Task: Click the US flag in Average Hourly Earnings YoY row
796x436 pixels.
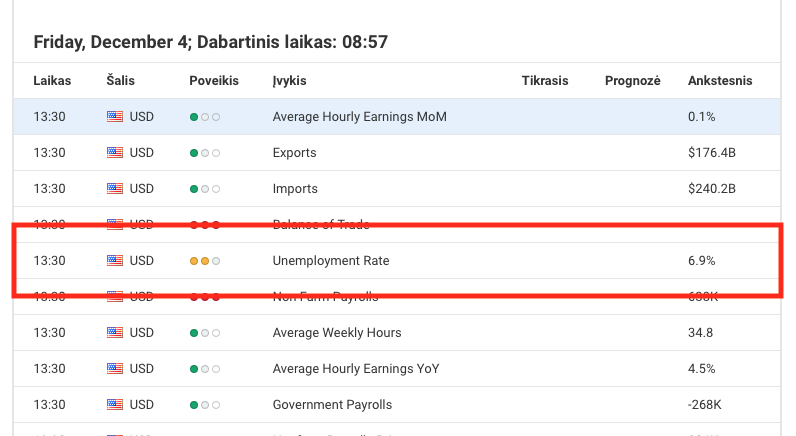Action: [115, 369]
